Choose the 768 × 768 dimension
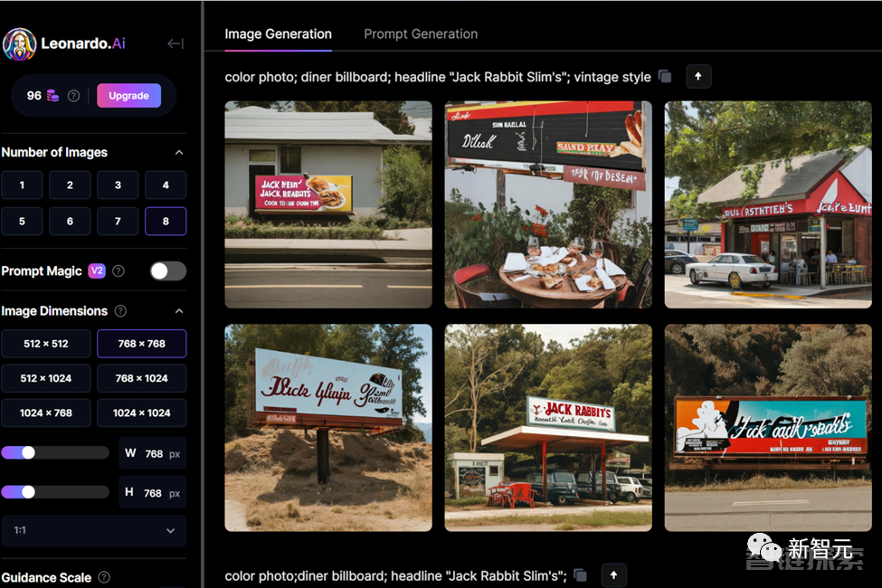This screenshot has width=882, height=588. point(142,344)
